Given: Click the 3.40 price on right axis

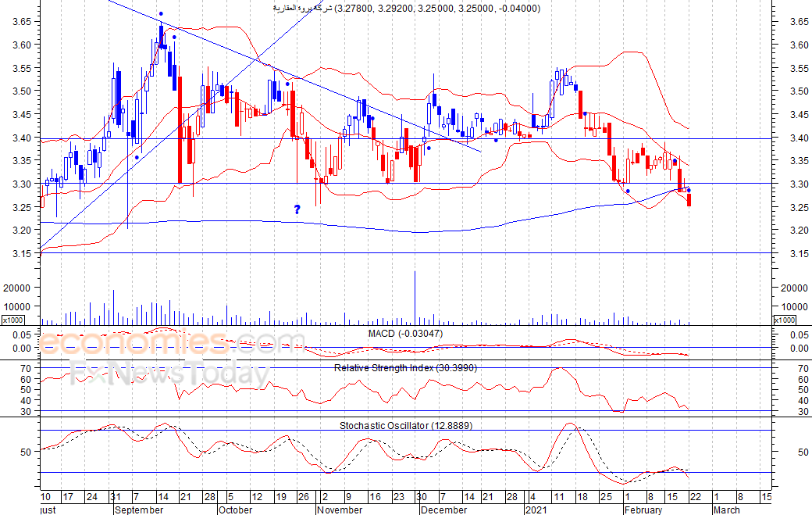Looking at the screenshot, I should (x=800, y=138).
